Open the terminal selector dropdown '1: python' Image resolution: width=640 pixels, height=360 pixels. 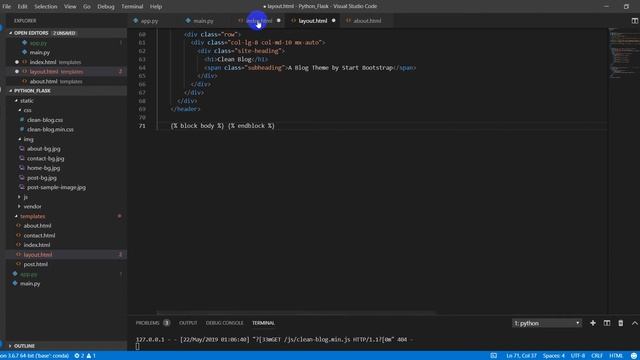[547, 323]
